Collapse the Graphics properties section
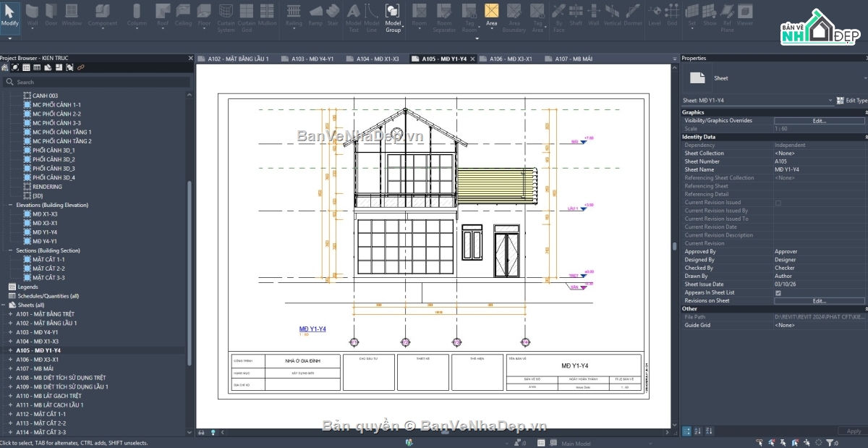This screenshot has width=868, height=448. [865, 112]
